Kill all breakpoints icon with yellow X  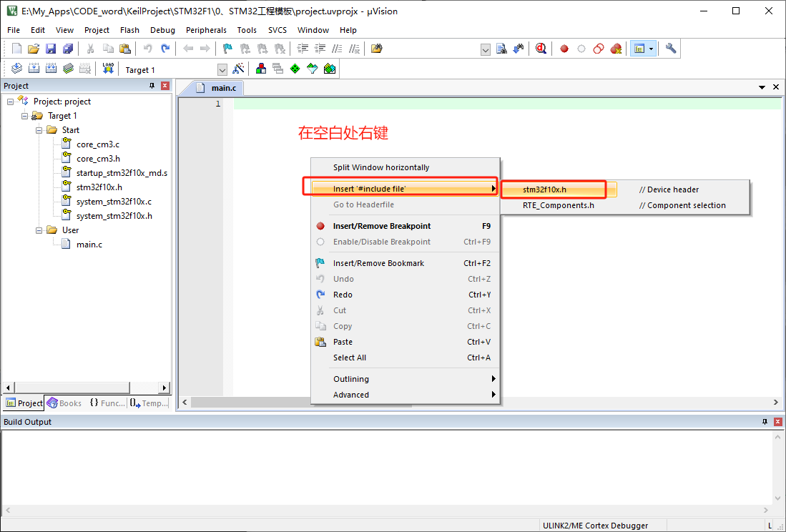(616, 49)
